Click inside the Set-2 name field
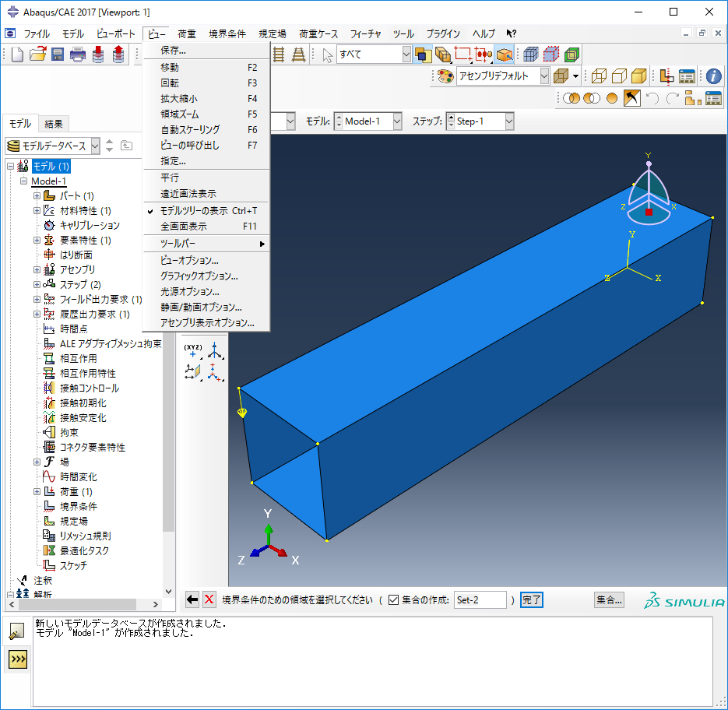The height and width of the screenshot is (710, 728). (480, 600)
